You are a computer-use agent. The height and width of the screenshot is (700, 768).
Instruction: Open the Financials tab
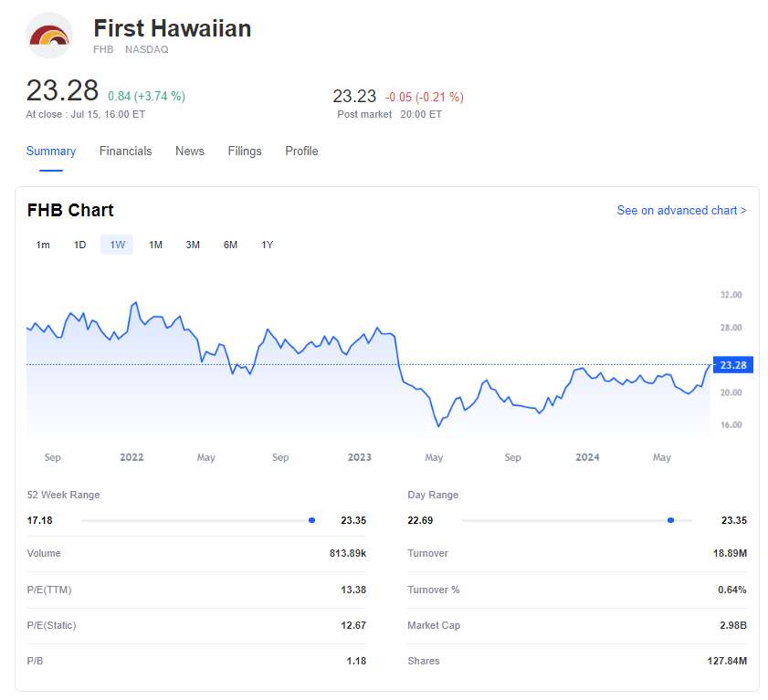(126, 151)
